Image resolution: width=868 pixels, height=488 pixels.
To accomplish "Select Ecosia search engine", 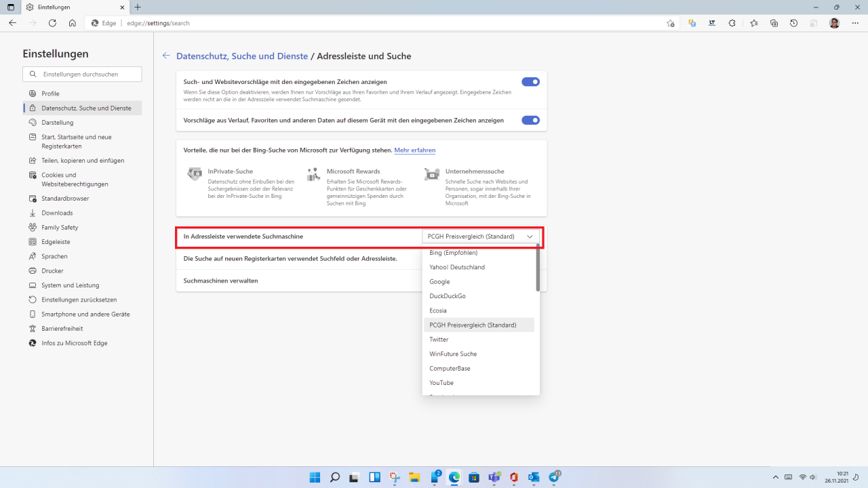I will (x=481, y=310).
